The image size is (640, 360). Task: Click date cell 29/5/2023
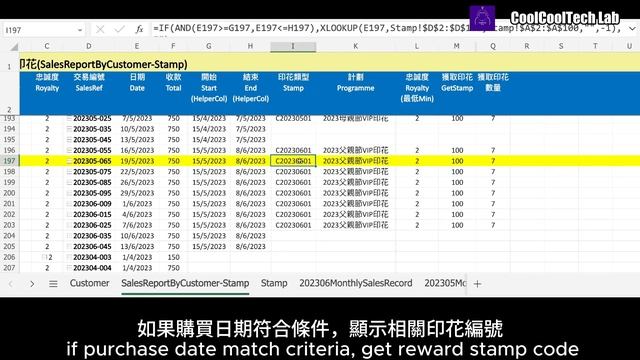click(137, 193)
